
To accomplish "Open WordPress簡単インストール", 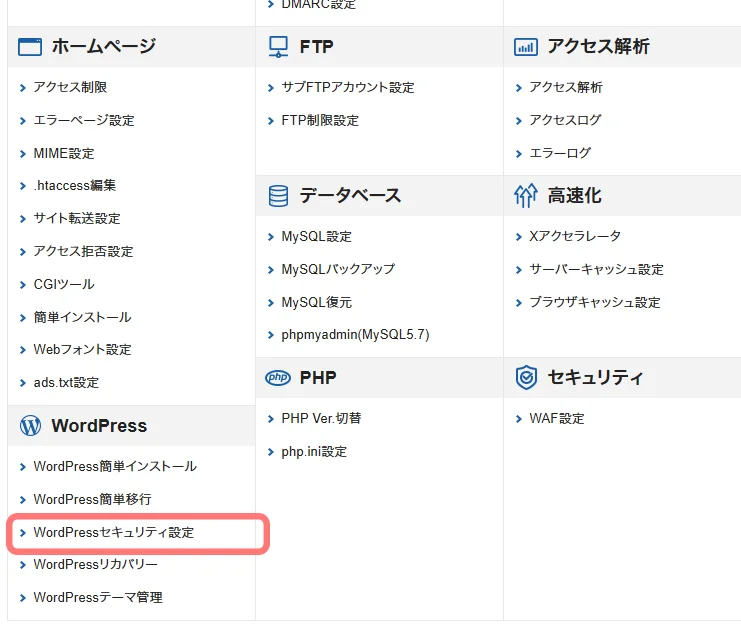I will point(115,466).
